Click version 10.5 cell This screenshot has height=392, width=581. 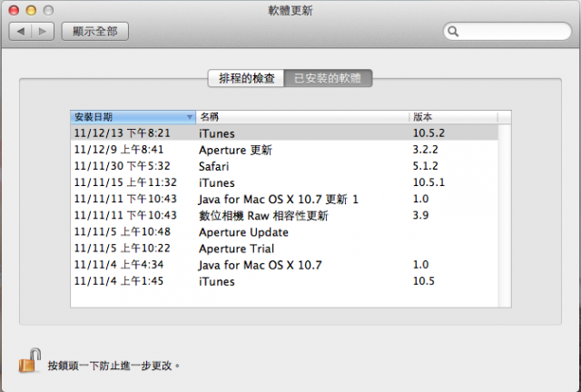tap(424, 281)
